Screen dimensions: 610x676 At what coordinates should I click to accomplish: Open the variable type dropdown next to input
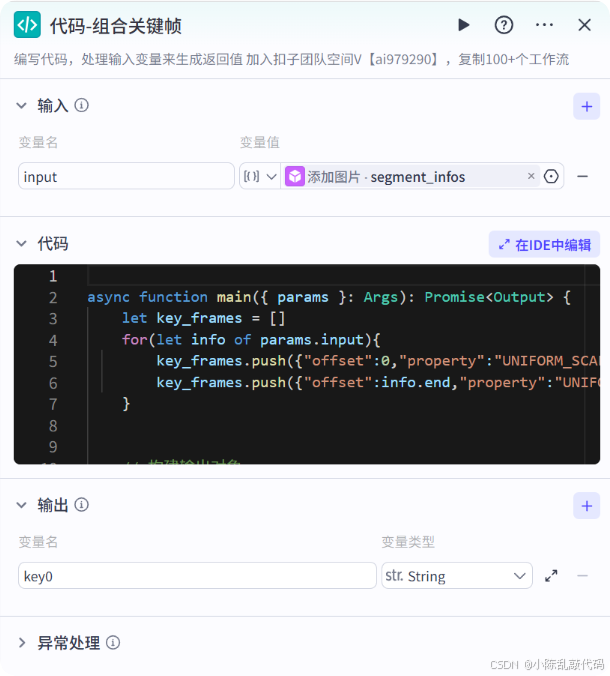260,176
